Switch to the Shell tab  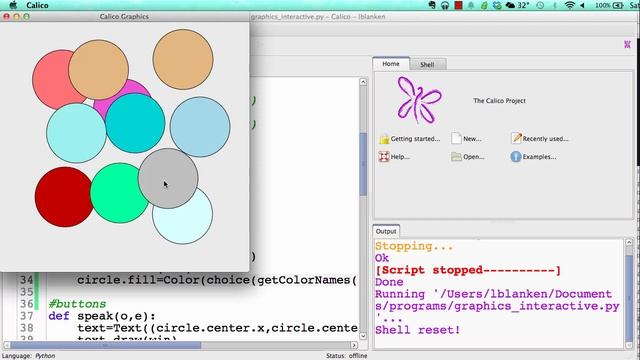427,64
